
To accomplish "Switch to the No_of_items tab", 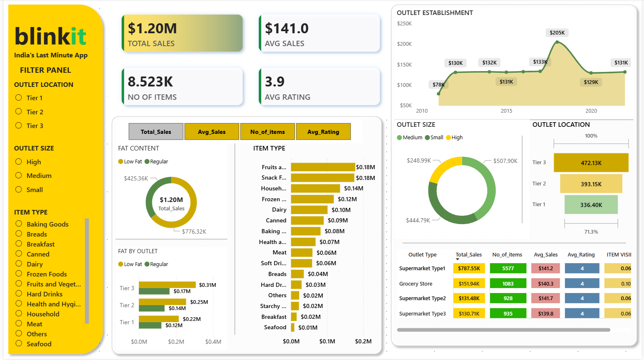I will 268,131.
